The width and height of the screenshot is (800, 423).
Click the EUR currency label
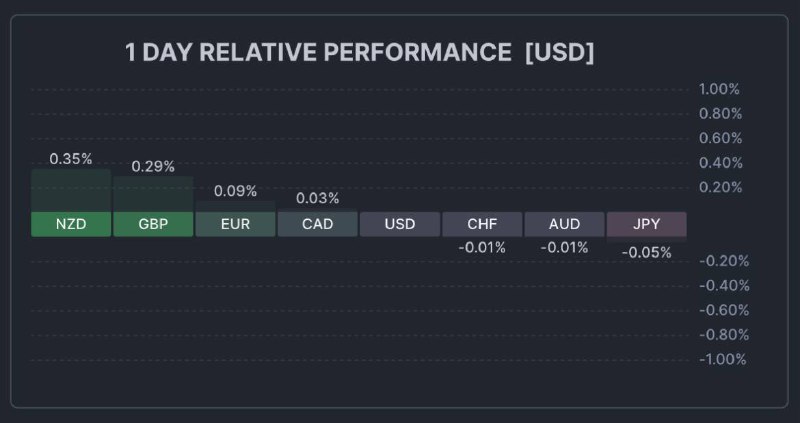coord(235,224)
